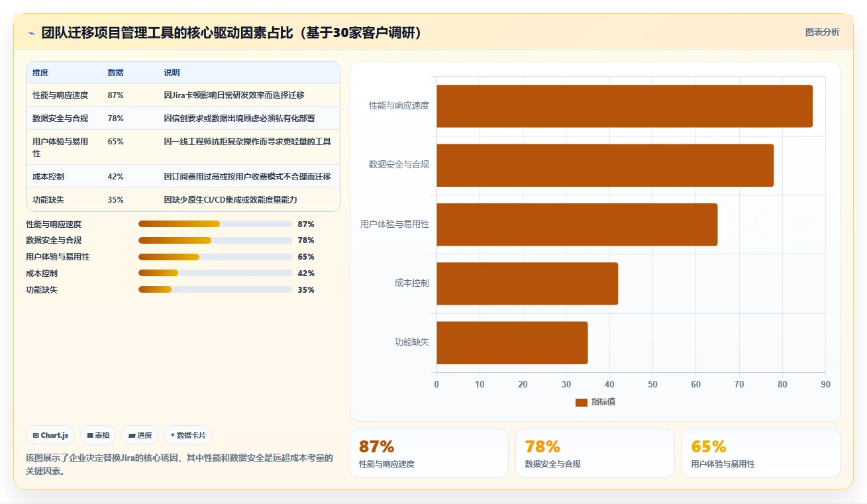867x504 pixels.
Task: Click the 因订阅费用过高 description
Action: [248, 177]
